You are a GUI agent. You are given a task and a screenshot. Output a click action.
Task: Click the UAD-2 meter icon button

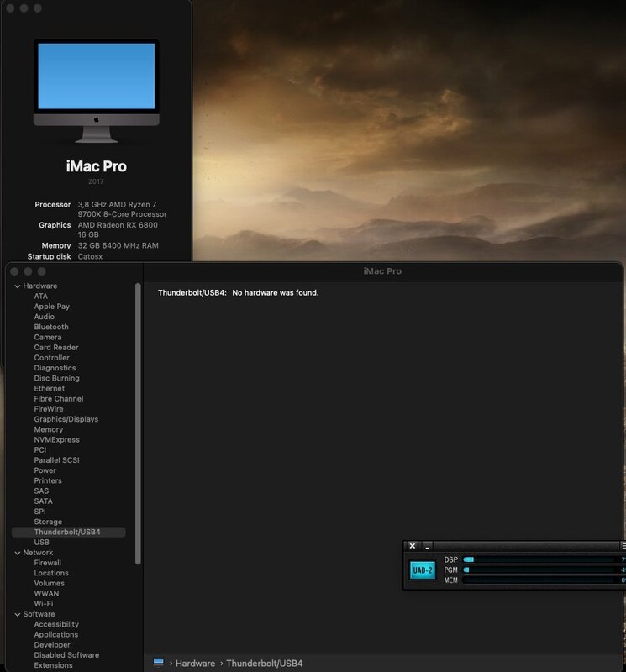click(423, 570)
